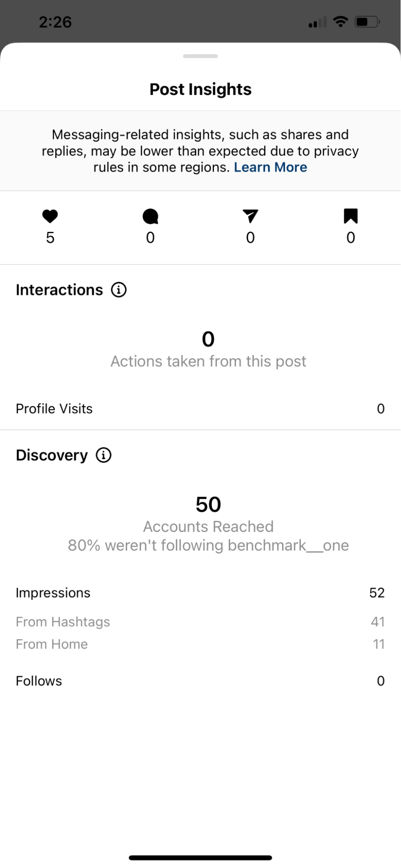
Task: Tap the From Hashtags count row
Action: (x=200, y=622)
